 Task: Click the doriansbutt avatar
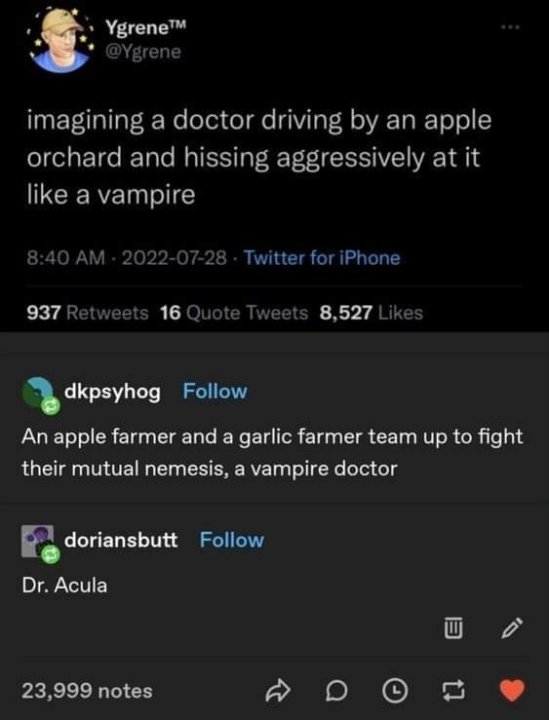click(40, 544)
